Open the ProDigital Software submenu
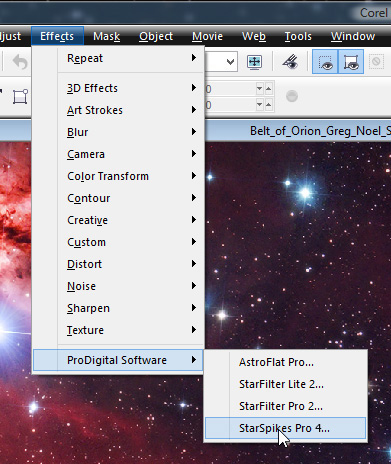Screen dimensions: 391x464 click(118, 360)
